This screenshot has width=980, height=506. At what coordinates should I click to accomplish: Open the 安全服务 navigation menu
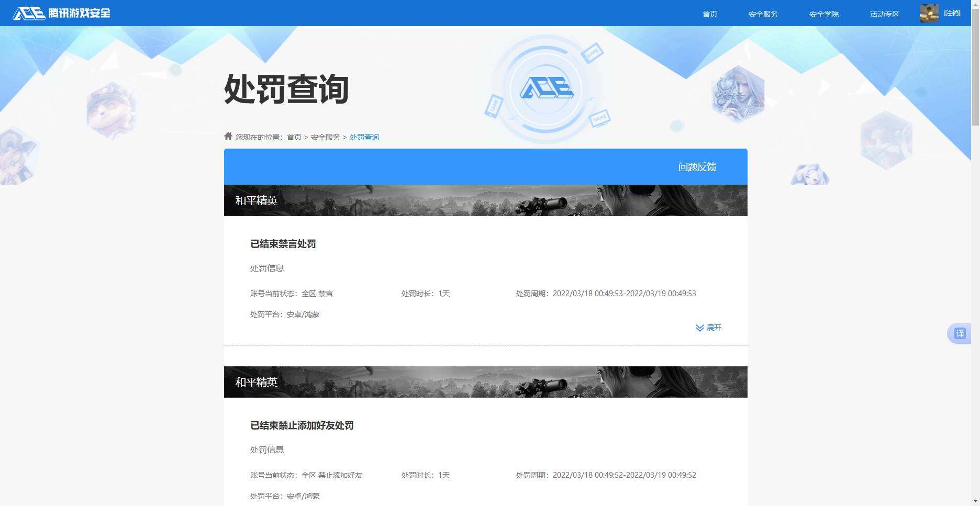[763, 14]
